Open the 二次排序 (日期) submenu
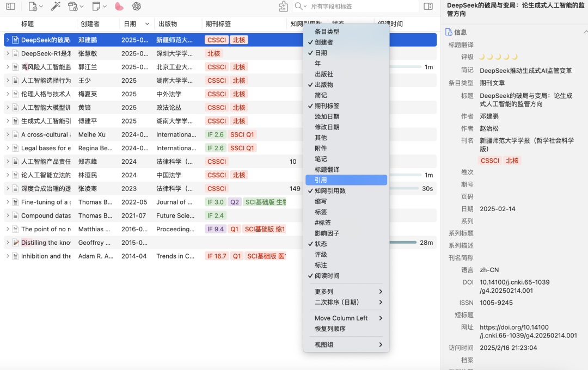The image size is (588, 370). (346, 302)
